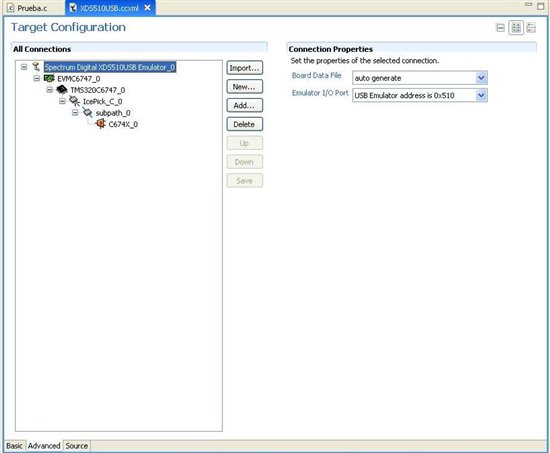This screenshot has height=453, width=550.
Task: Collapse the EVMC6747_0 tree node
Action: tap(36, 78)
